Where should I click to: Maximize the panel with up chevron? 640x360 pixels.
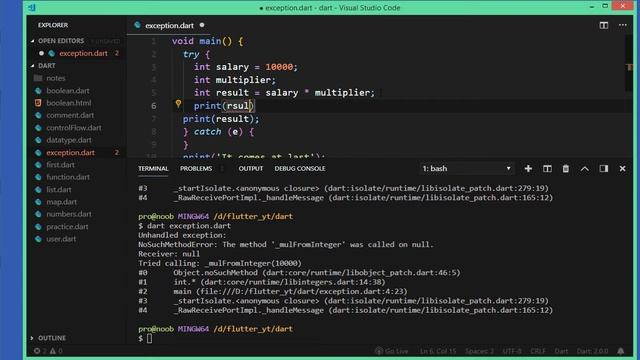coord(584,169)
